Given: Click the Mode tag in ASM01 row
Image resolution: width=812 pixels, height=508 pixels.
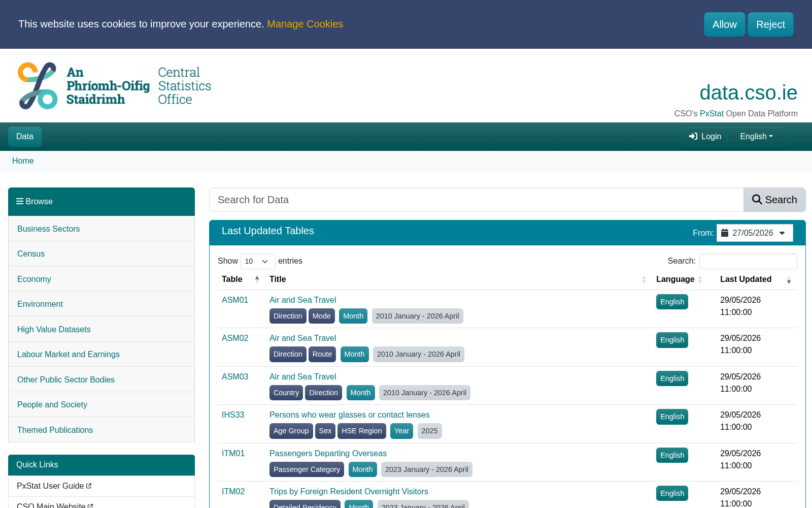Looking at the screenshot, I should click(x=322, y=316).
